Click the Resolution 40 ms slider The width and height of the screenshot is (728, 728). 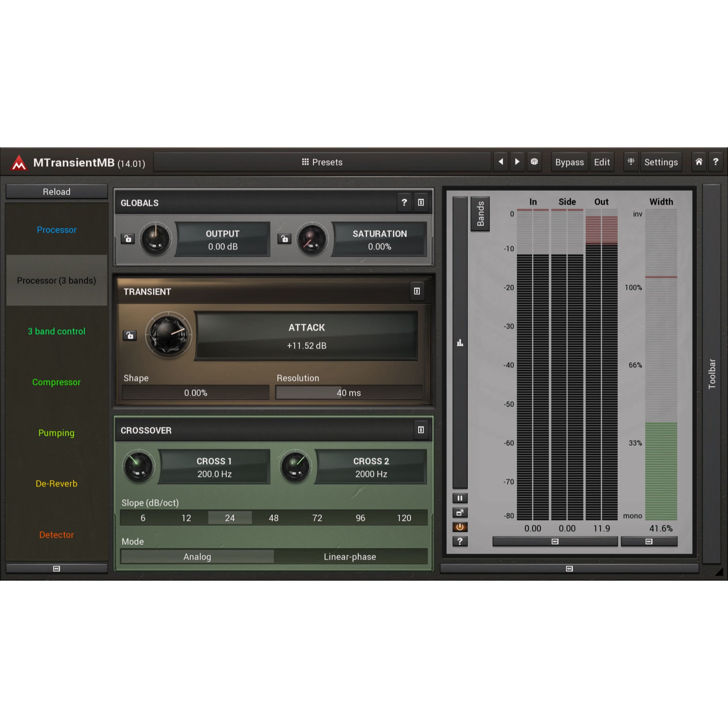(349, 393)
